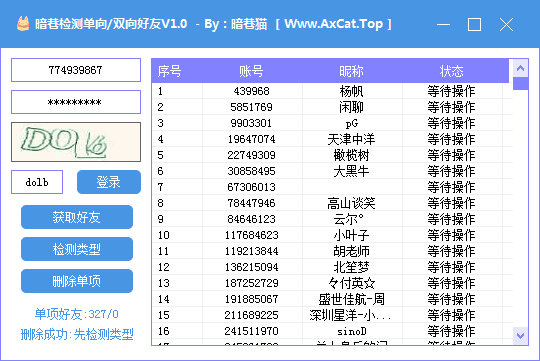Refresh the captcha image
This screenshot has width=540, height=361.
coord(76,142)
